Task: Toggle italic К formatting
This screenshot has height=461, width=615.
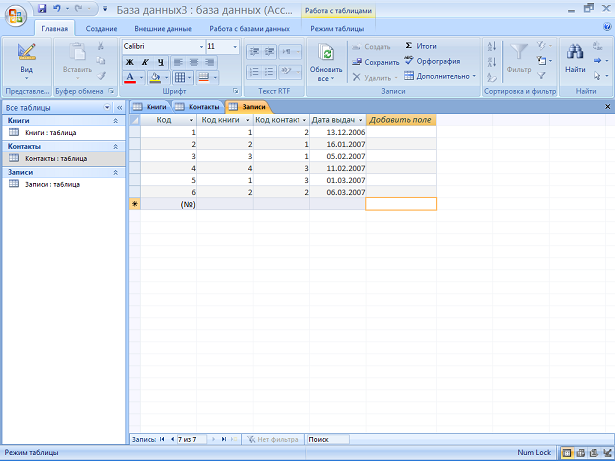Action: (x=145, y=62)
